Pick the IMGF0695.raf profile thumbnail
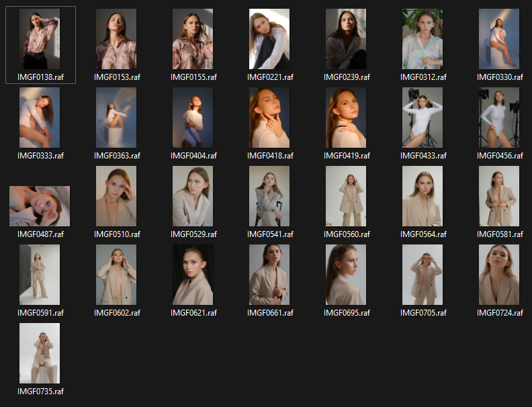The image size is (532, 407). [346, 275]
